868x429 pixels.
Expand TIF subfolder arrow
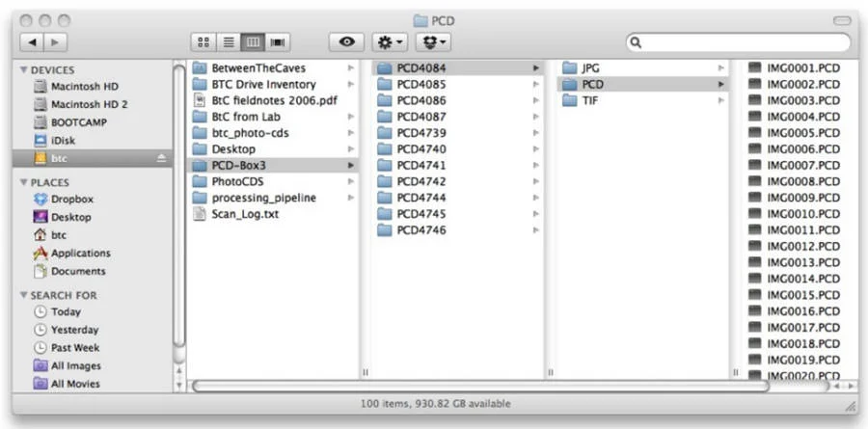(x=720, y=100)
